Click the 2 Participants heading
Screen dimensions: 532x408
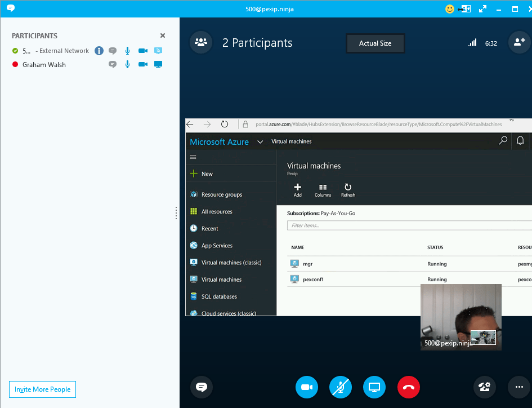pyautogui.click(x=257, y=43)
